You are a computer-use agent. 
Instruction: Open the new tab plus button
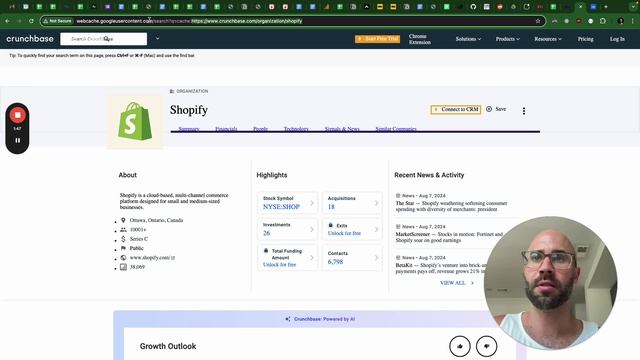pyautogui.click(x=606, y=7)
